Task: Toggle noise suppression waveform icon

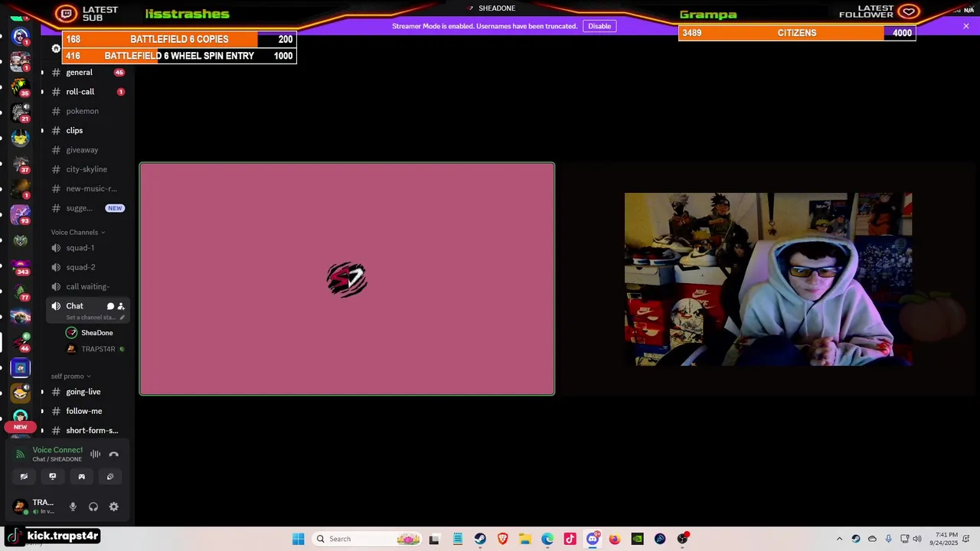Action: [x=95, y=454]
